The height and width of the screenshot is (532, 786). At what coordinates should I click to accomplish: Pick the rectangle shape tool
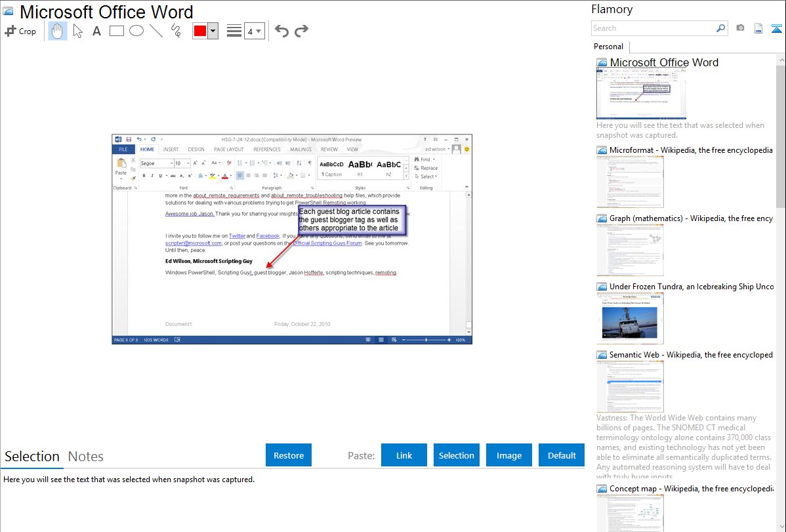tap(117, 31)
